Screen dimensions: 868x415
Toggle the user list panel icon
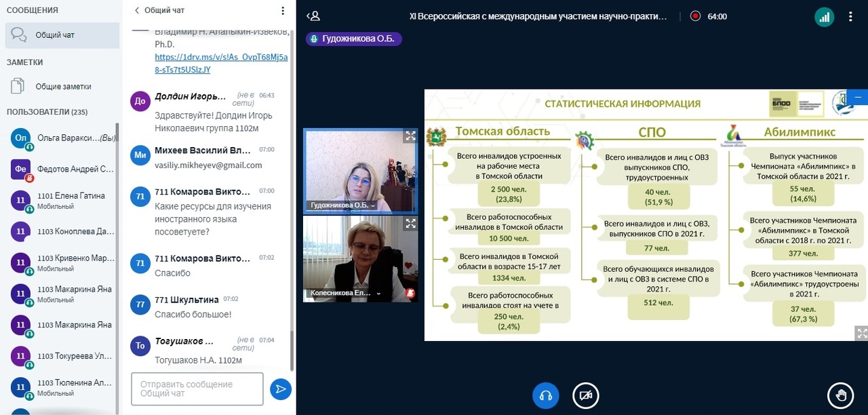pos(313,16)
